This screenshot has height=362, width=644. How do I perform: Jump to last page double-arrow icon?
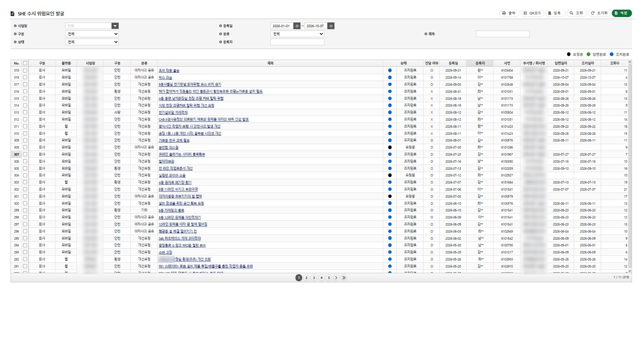tap(344, 278)
